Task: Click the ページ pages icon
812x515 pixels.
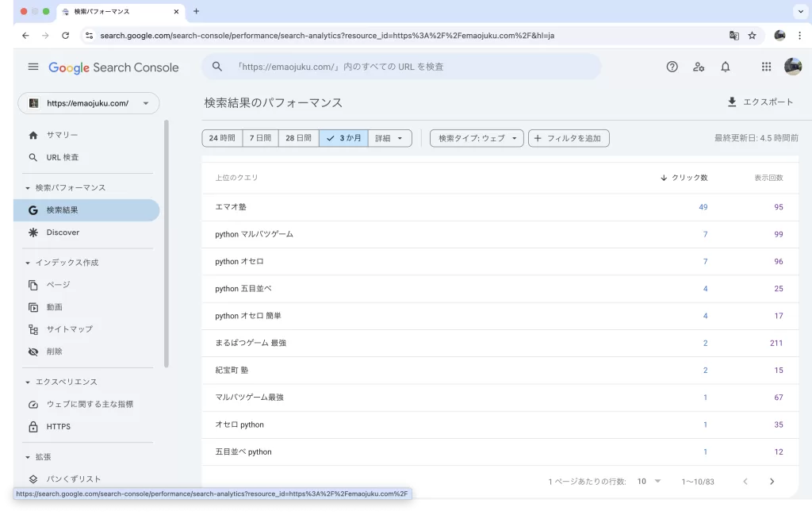Action: 33,285
